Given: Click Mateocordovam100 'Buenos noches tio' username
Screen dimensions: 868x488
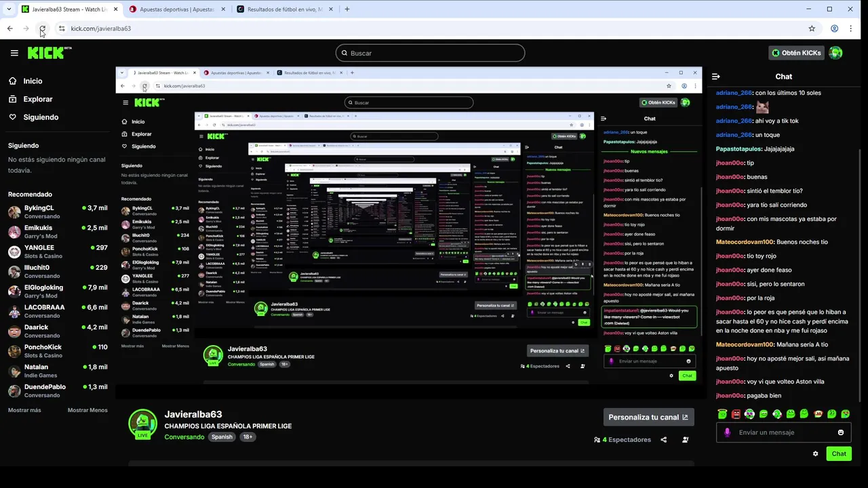Looking at the screenshot, I should point(745,242).
